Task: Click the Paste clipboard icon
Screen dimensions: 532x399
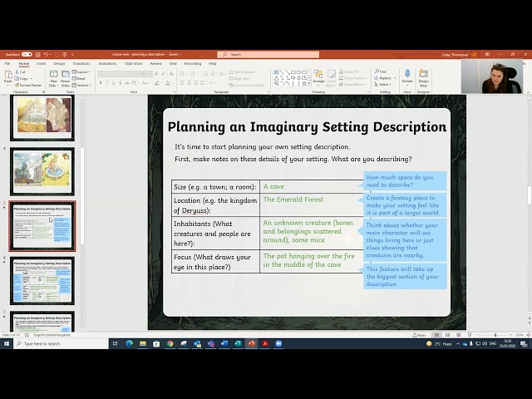Action: (8, 75)
